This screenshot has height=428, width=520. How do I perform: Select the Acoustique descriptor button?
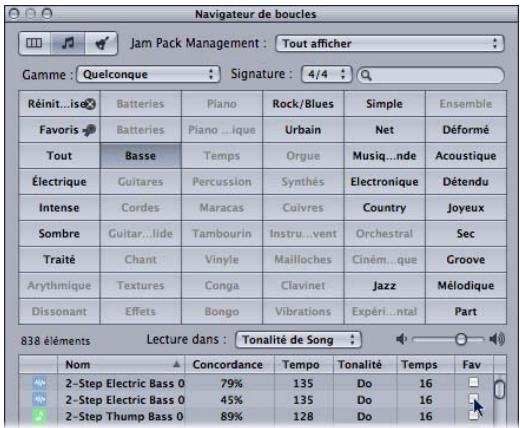[466, 156]
